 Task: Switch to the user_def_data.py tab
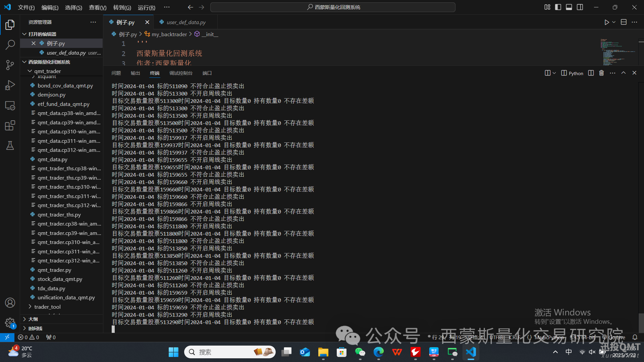point(186,22)
